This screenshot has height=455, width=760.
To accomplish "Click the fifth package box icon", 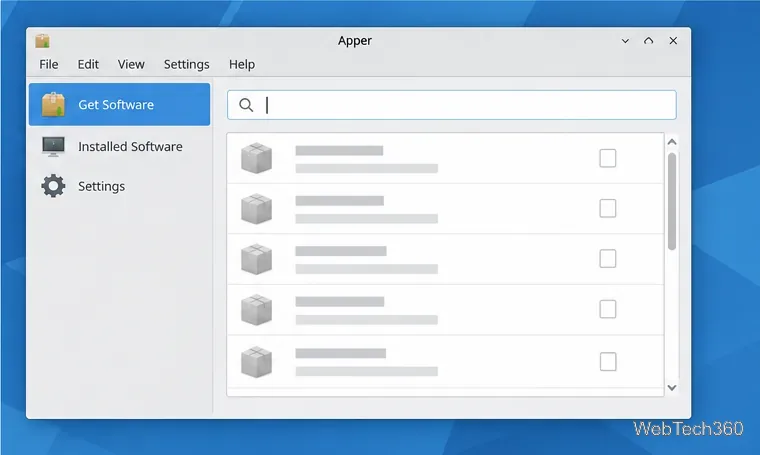I will 256,362.
